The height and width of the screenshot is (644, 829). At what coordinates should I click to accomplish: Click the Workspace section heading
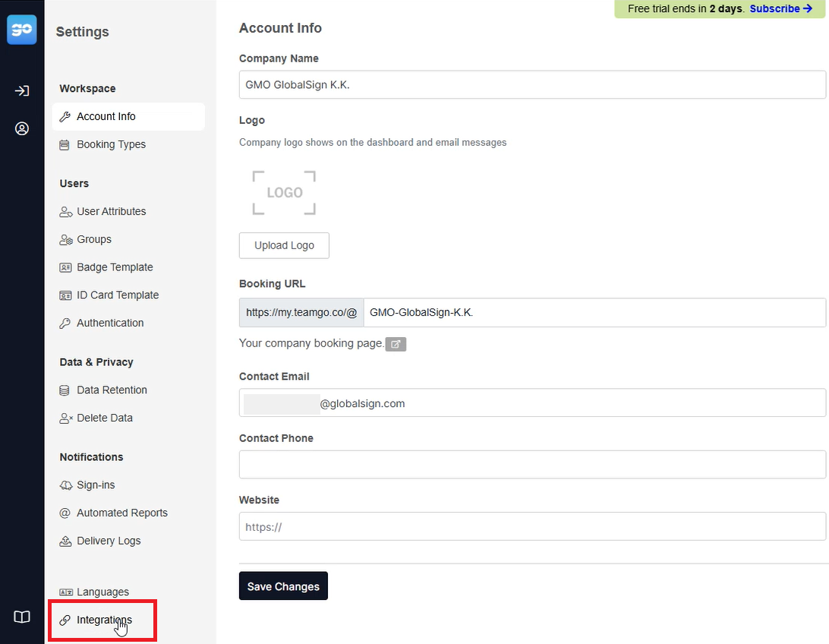coord(88,89)
